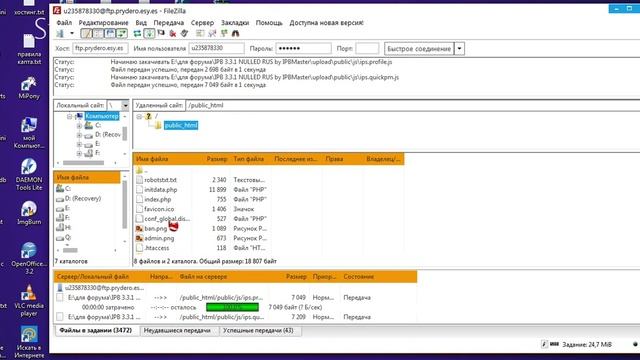The image size is (640, 360).
Task: Reconnect to the last server
Action: point(184,33)
